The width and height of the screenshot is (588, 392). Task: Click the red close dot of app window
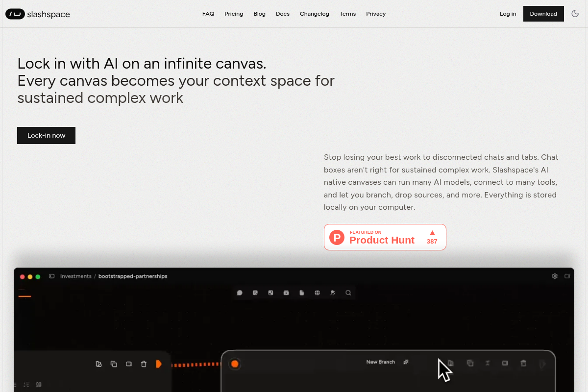[22, 277]
